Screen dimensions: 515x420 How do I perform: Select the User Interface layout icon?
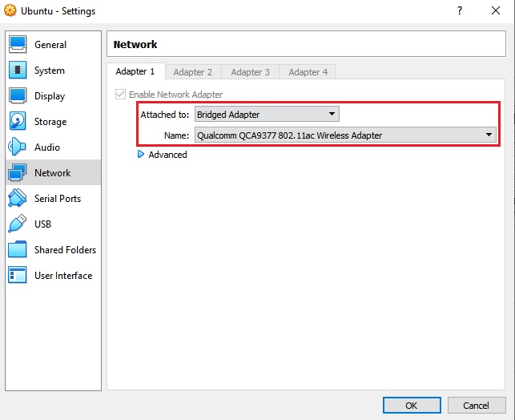pos(18,276)
